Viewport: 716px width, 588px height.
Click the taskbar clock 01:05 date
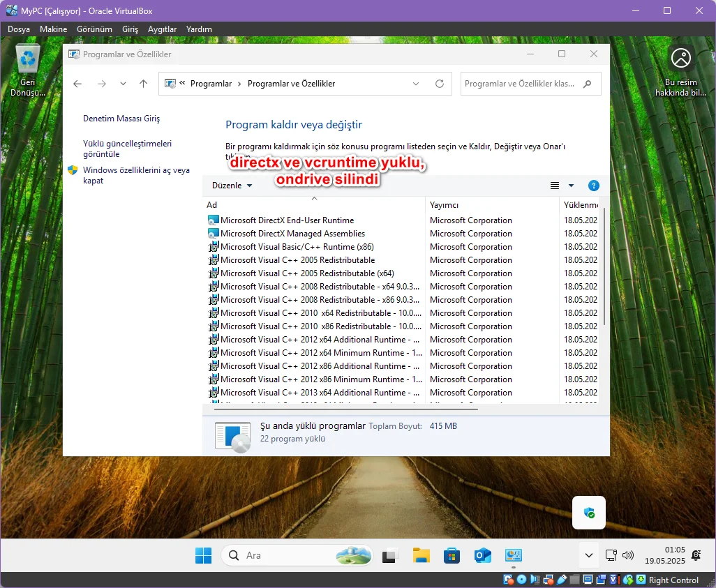665,555
